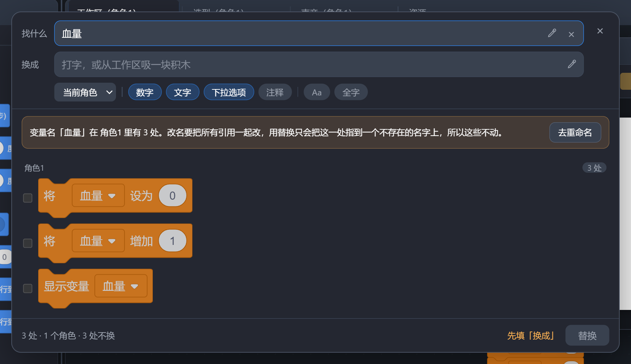Toggle the 数字 filter chip
Viewport: 631px width, 364px height.
pyautogui.click(x=145, y=92)
